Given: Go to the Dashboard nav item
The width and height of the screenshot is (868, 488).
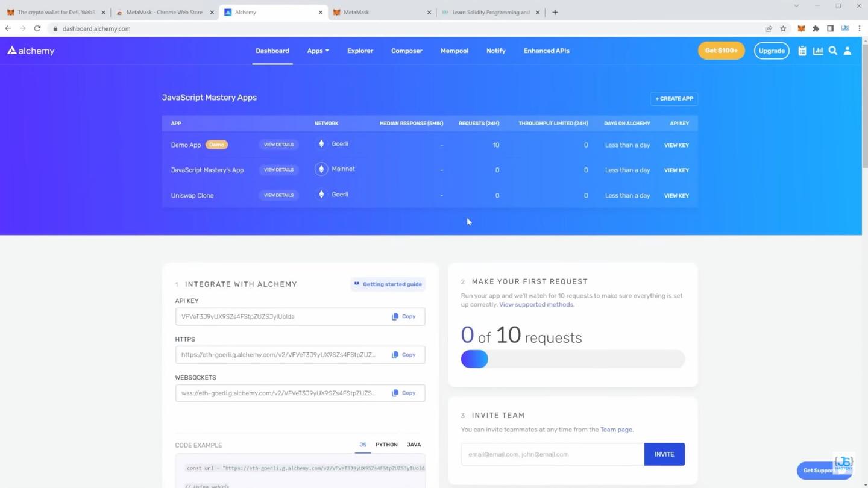Looking at the screenshot, I should pyautogui.click(x=272, y=51).
